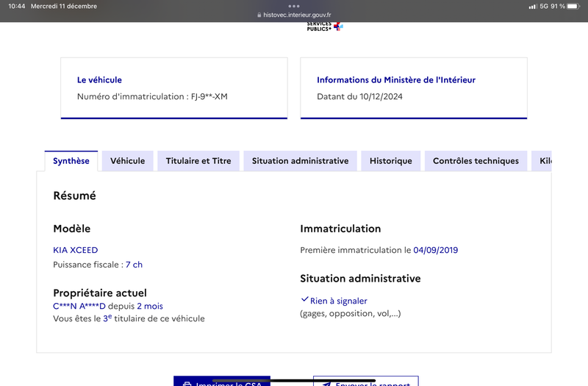This screenshot has width=588, height=386.
Task: Click the Datant du 10/12/2024 text
Action: (359, 96)
